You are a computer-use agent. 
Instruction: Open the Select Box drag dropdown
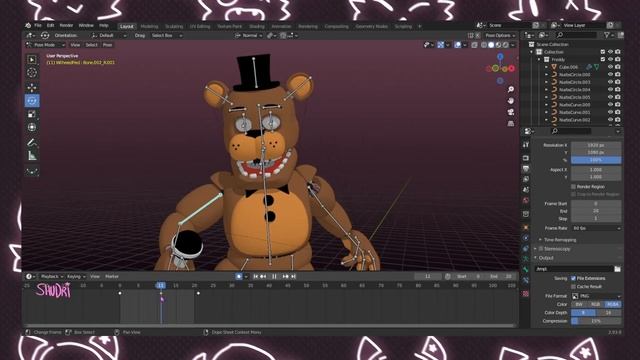166,36
